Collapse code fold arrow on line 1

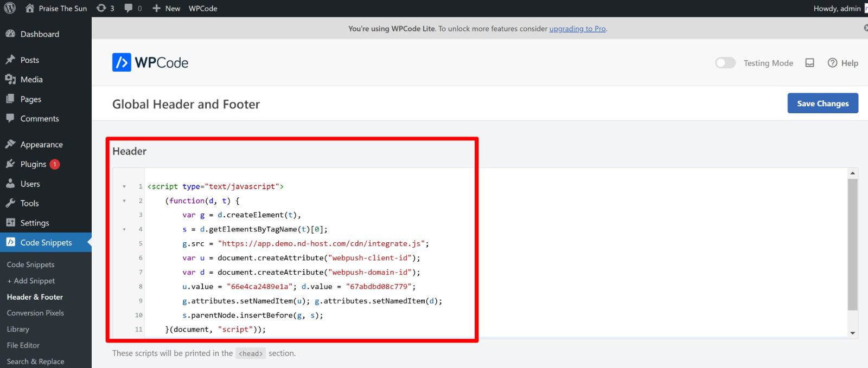tap(124, 186)
